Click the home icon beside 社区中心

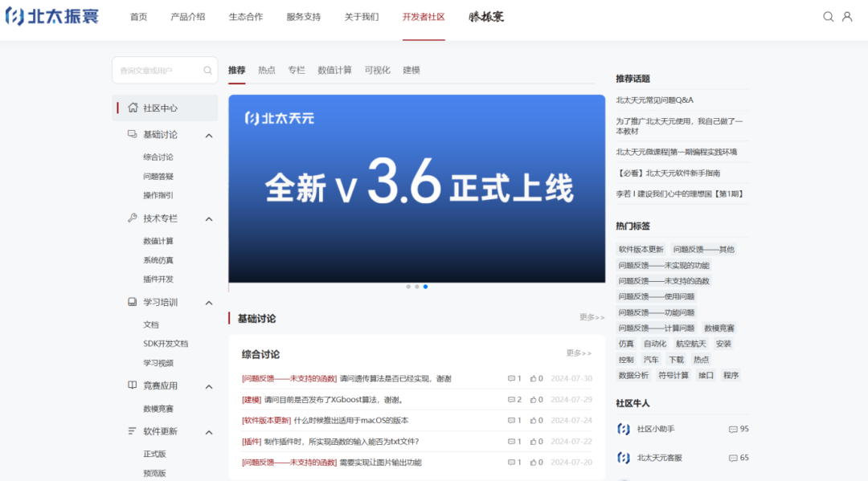(x=133, y=108)
